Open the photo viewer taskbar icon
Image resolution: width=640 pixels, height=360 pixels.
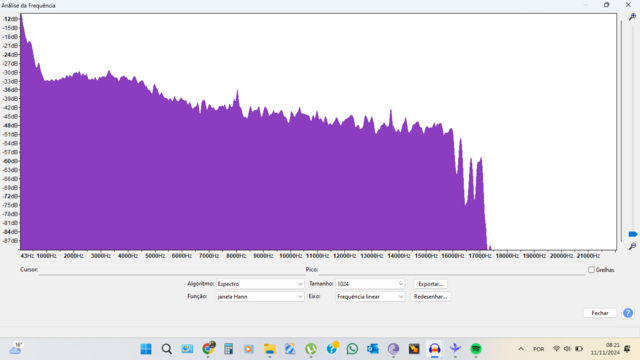tap(187, 349)
